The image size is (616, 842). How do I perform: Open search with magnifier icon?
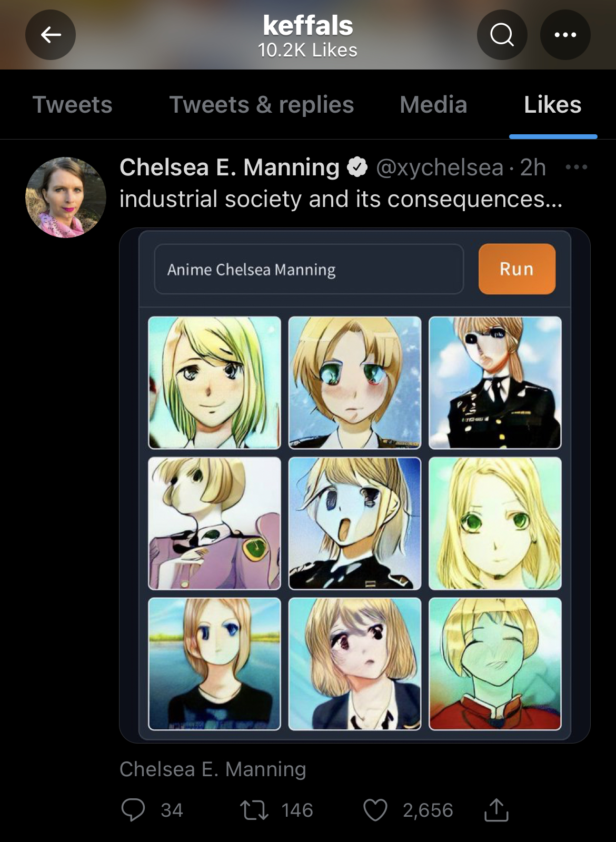502,35
